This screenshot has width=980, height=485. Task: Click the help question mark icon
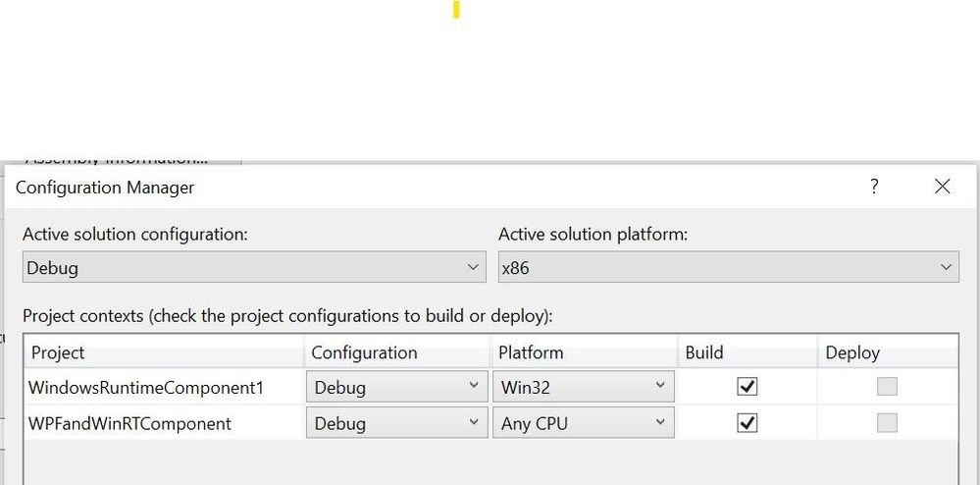874,187
